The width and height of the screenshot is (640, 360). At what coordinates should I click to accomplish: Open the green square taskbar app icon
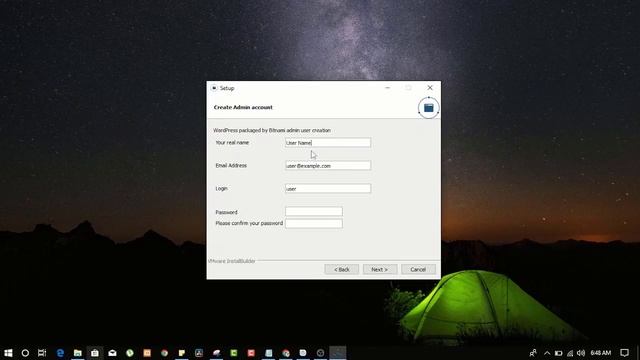pyautogui.click(x=234, y=353)
